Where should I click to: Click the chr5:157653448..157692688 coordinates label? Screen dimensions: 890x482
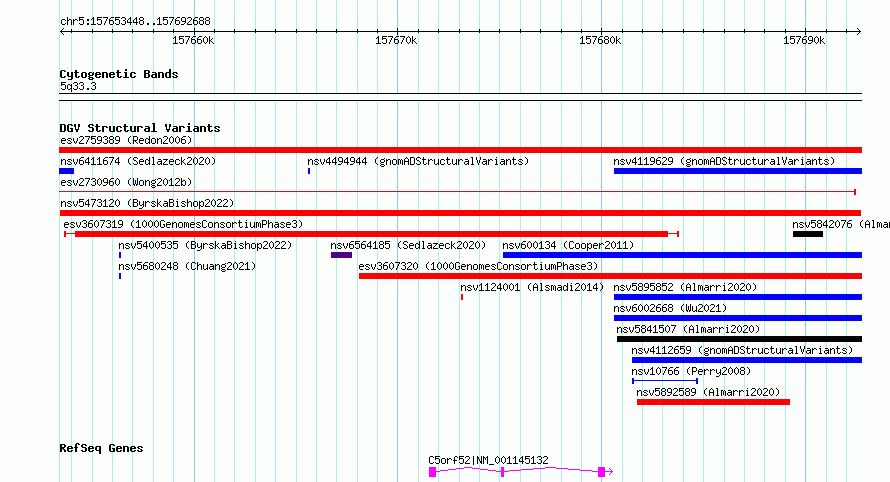point(135,21)
